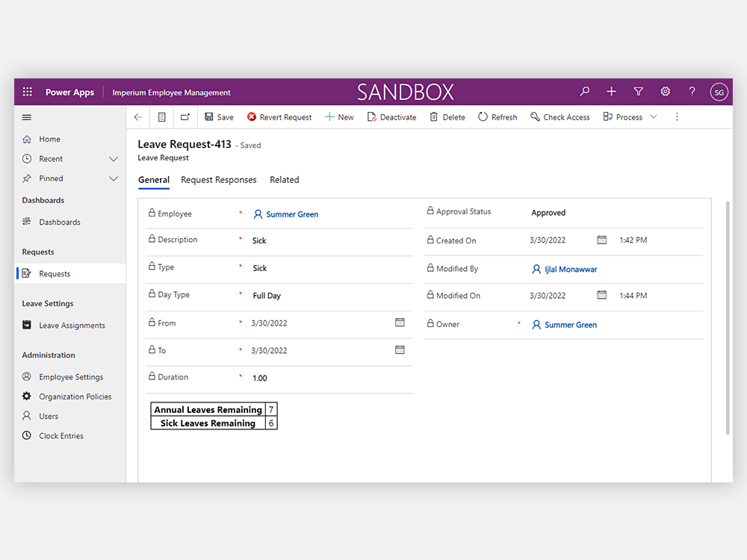Click the Description field value Sick
This screenshot has width=747, height=560.
(259, 240)
